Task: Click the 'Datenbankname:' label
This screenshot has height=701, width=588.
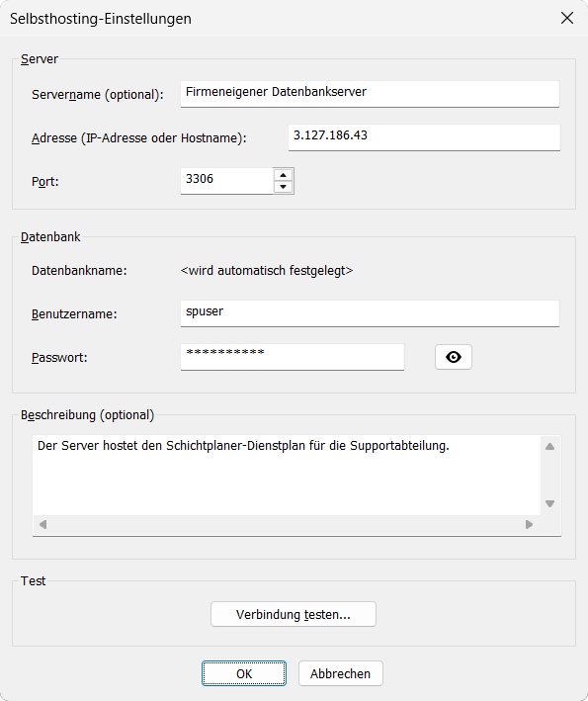Action: click(79, 271)
